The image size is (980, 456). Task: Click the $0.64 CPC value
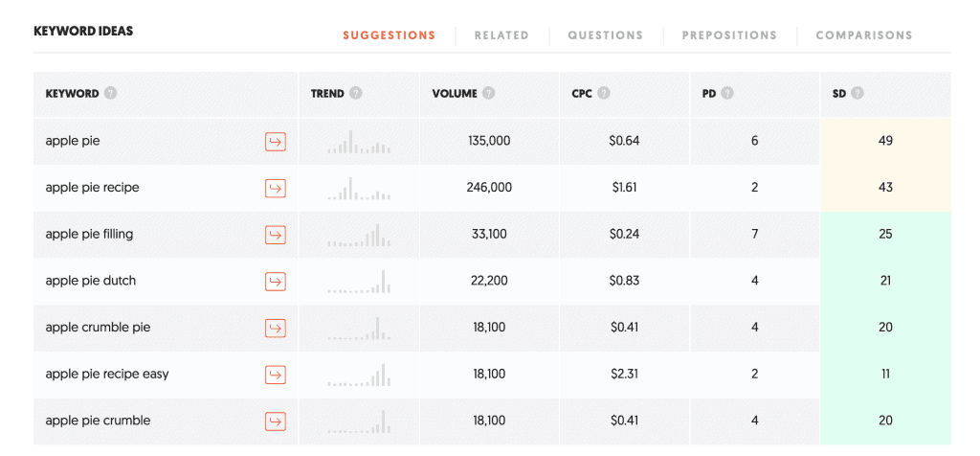point(624,142)
